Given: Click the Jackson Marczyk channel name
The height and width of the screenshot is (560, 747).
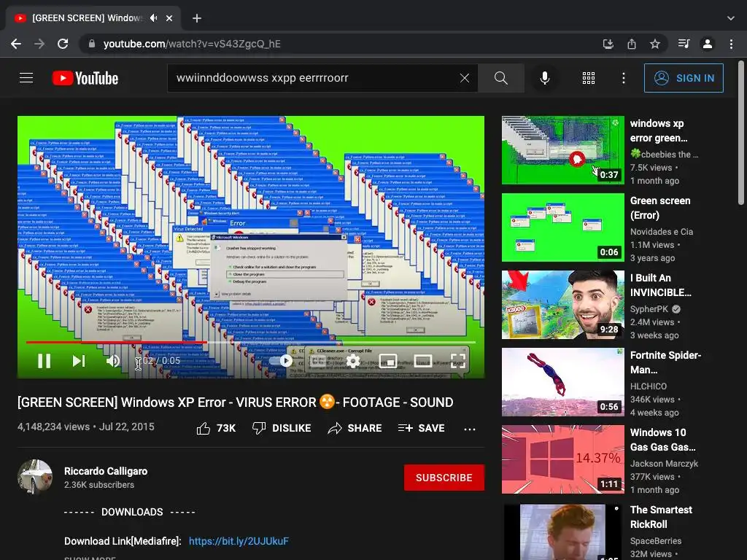Looking at the screenshot, I should [664, 463].
